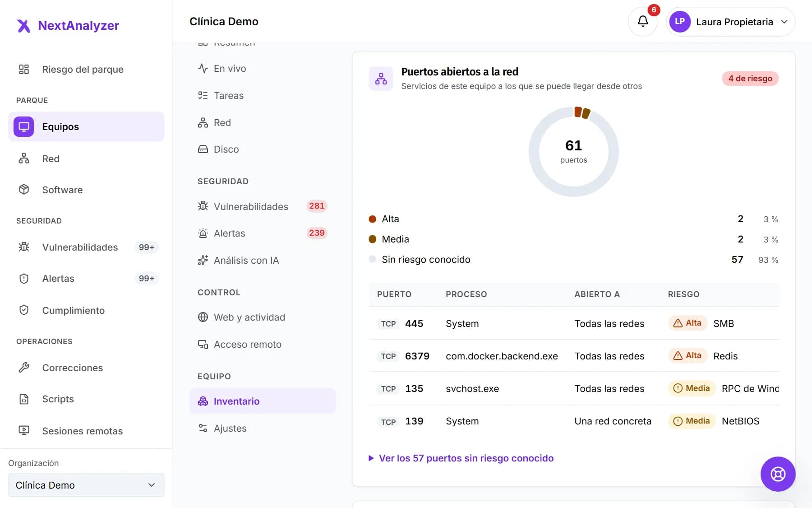The image size is (812, 508).
Task: Open the Clínica Demo organization dropdown
Action: coord(86,485)
